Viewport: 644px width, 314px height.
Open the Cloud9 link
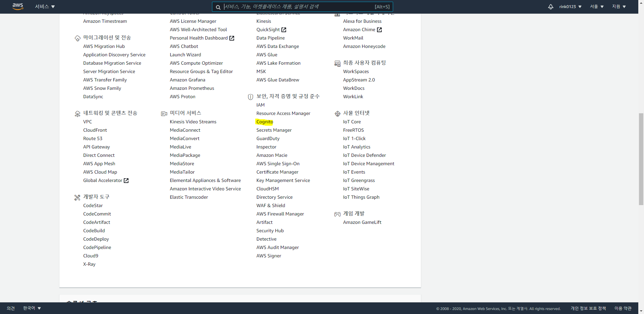91,256
